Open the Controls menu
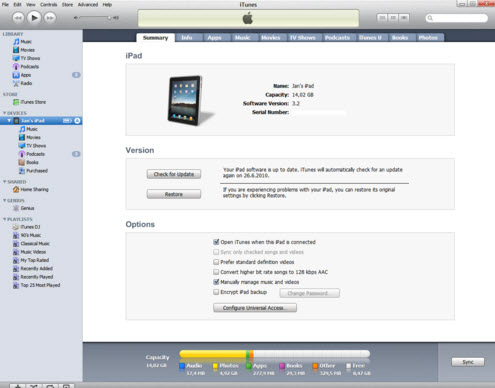This screenshot has height=388, width=495. tap(49, 4)
